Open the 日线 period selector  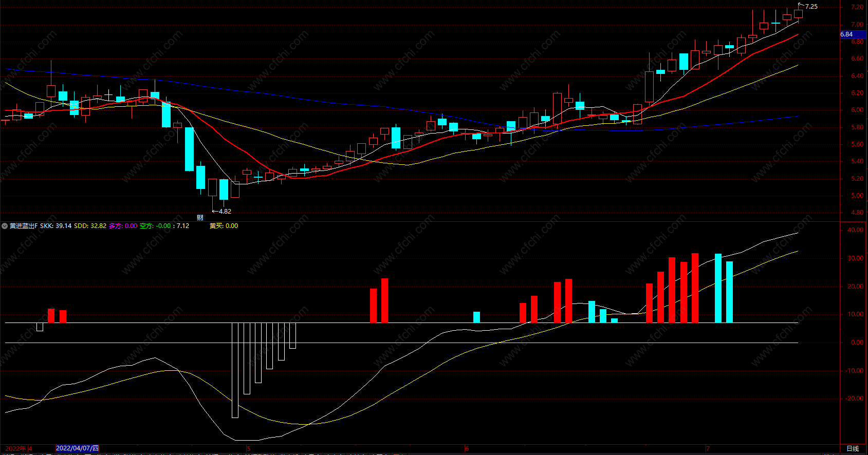pos(853,448)
